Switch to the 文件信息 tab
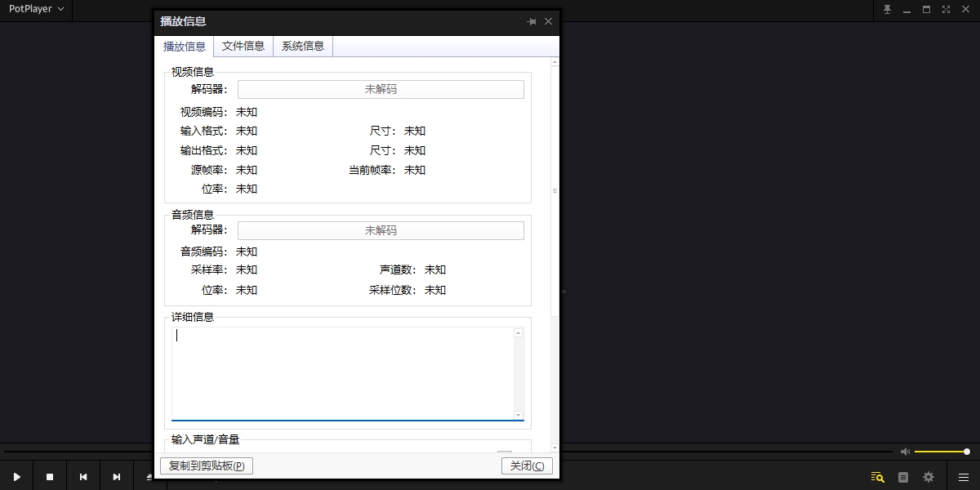This screenshot has width=980, height=490. point(243,46)
